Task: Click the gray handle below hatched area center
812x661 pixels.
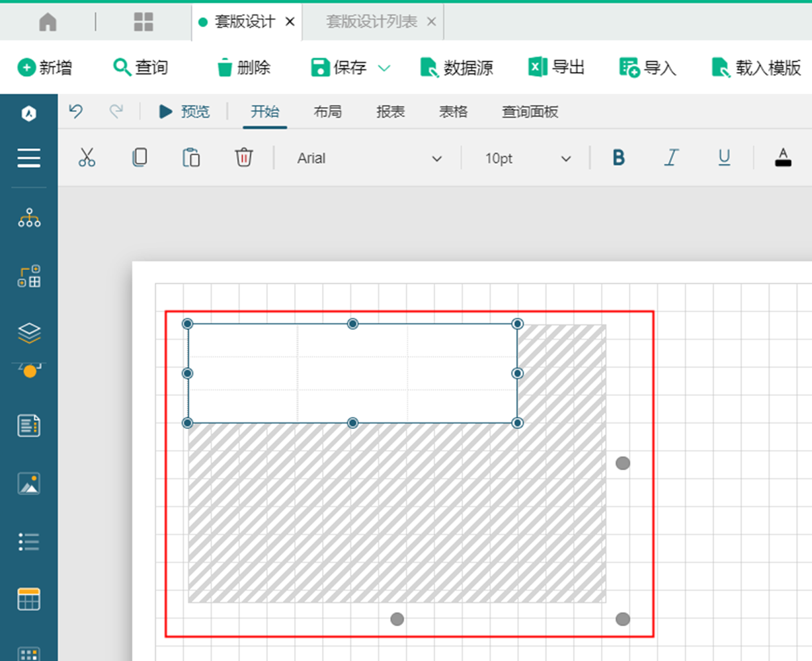Action: coord(397,619)
